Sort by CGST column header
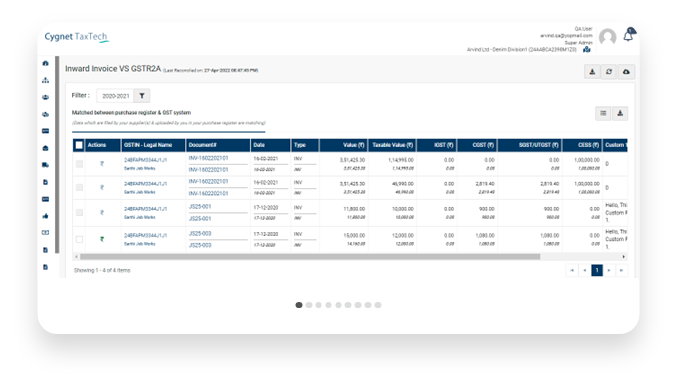Image resolution: width=677 pixels, height=387 pixels. pyautogui.click(x=477, y=145)
